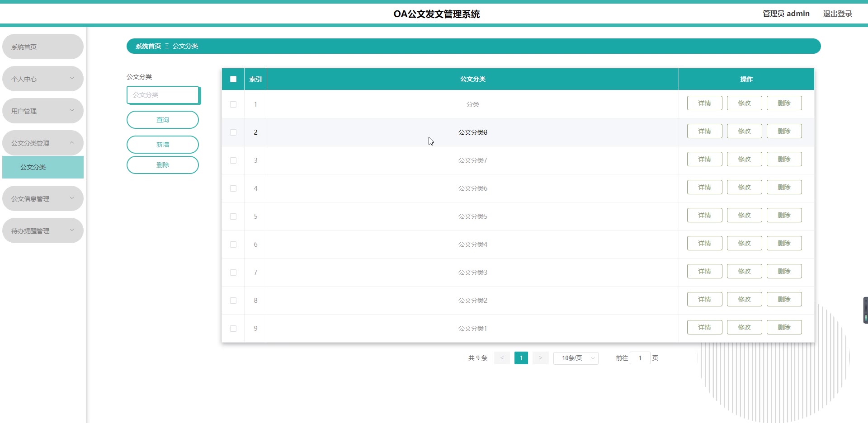Focus the 公文分类 search input field
Screen dimensions: 868x423
(x=163, y=95)
